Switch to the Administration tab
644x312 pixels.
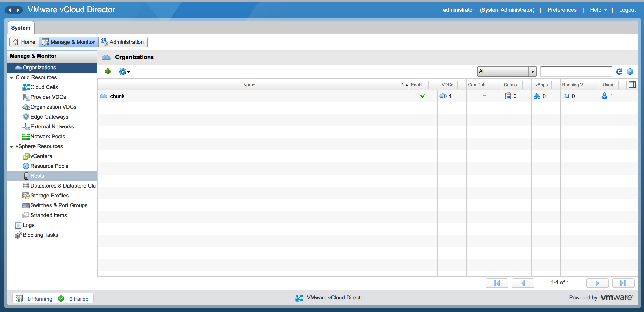(123, 42)
